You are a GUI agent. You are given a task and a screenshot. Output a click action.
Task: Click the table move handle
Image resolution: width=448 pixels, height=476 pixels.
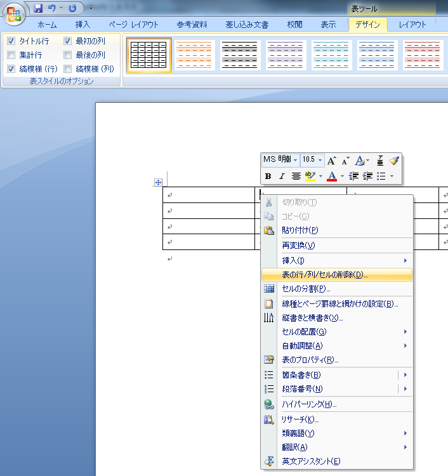click(158, 182)
